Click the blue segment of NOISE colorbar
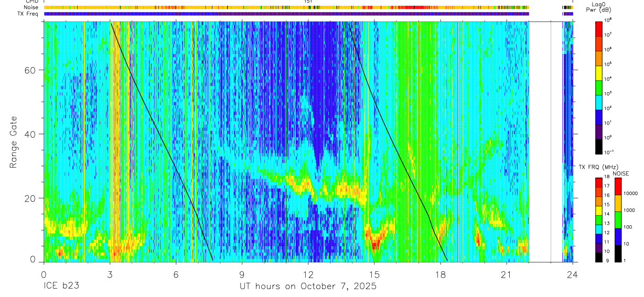 tap(618, 236)
